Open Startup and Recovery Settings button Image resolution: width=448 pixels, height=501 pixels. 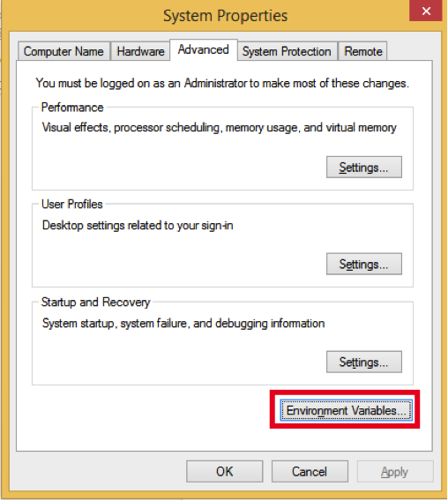364,362
